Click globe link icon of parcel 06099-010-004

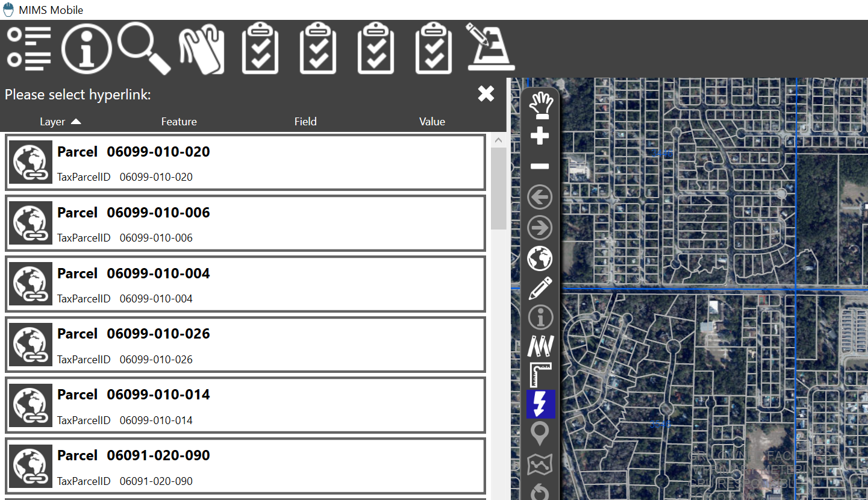[31, 284]
